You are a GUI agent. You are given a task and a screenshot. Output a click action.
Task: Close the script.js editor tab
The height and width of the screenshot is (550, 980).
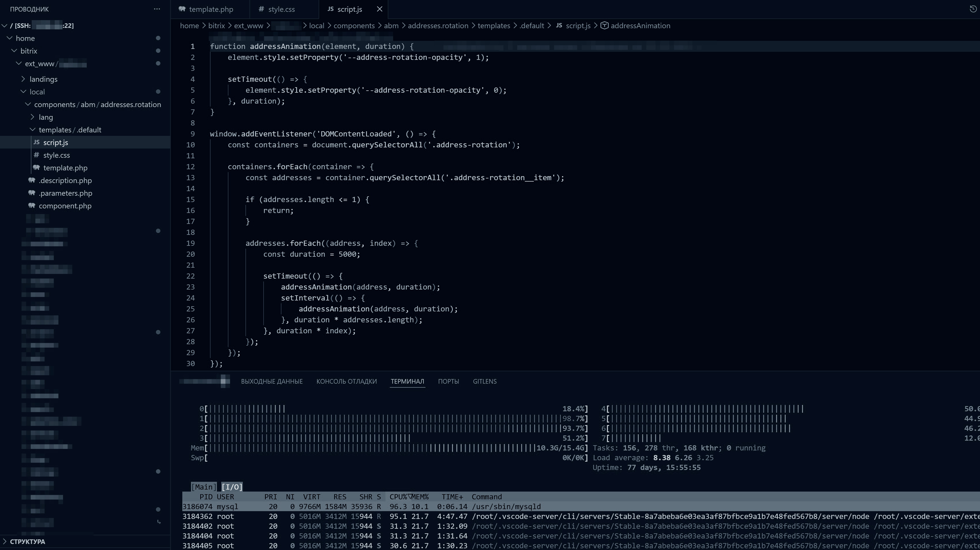pos(379,9)
